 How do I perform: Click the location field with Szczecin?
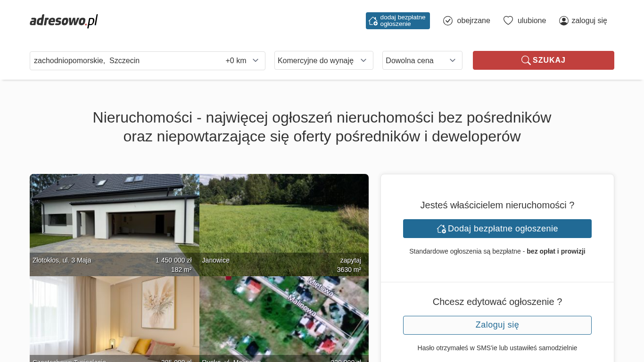click(x=123, y=61)
